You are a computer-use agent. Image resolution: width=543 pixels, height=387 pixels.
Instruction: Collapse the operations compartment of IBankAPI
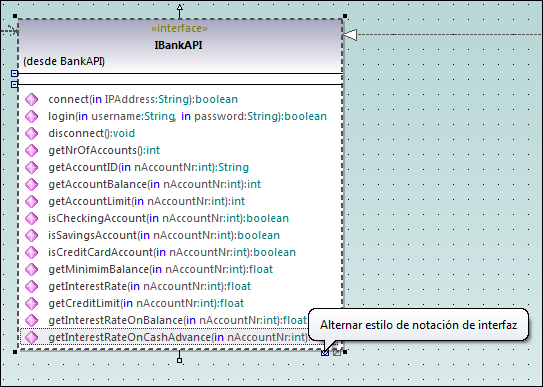click(14, 84)
